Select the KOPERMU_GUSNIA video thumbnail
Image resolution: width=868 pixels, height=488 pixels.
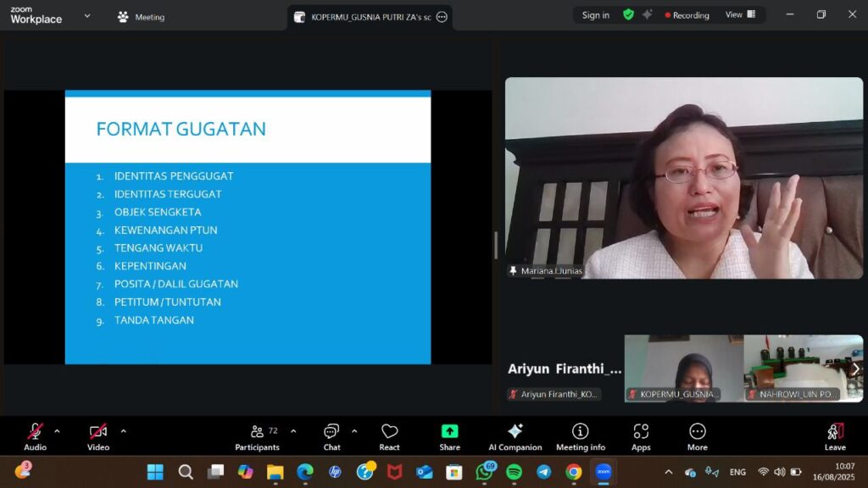coord(684,369)
